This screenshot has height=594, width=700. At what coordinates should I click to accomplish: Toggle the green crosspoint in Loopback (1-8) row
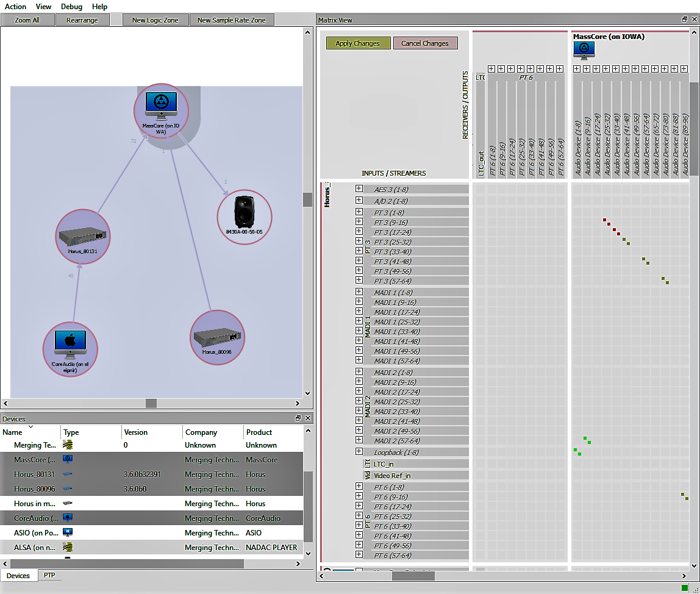tap(575, 450)
